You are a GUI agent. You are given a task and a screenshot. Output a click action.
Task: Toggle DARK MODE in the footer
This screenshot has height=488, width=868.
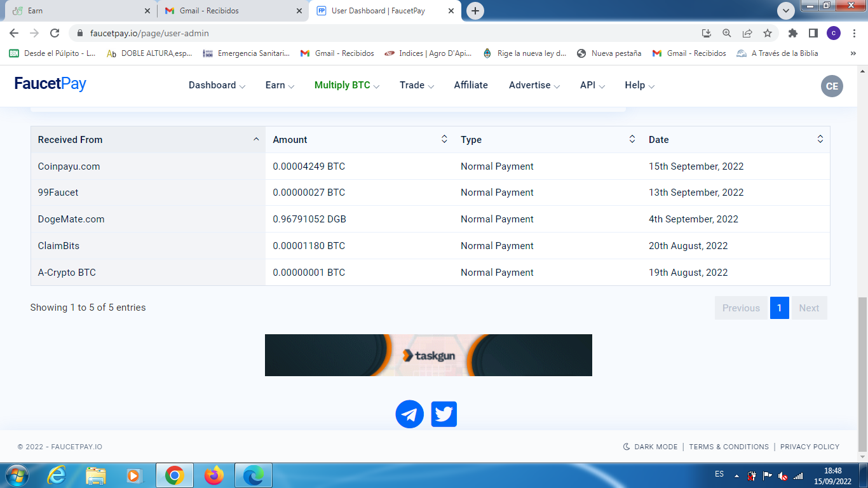[x=650, y=447]
